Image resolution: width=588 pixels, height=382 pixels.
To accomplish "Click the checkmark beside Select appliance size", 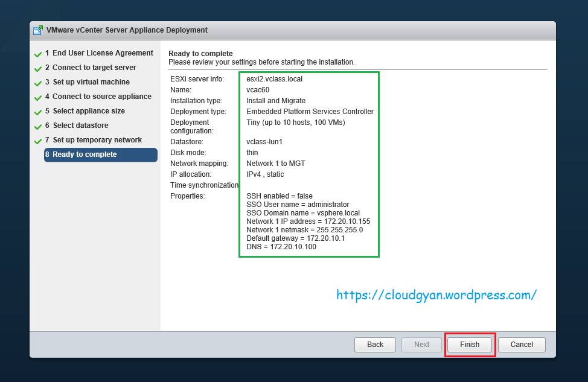I will (x=38, y=111).
